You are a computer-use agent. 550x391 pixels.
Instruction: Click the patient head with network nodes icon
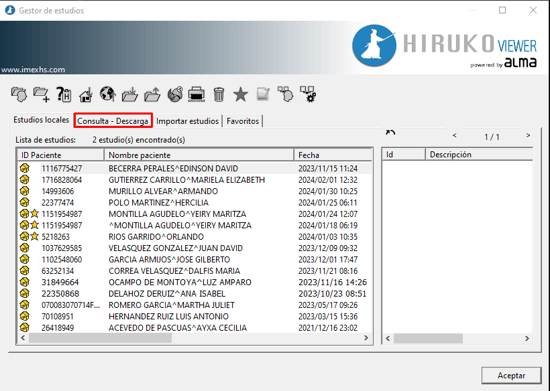[x=285, y=94]
